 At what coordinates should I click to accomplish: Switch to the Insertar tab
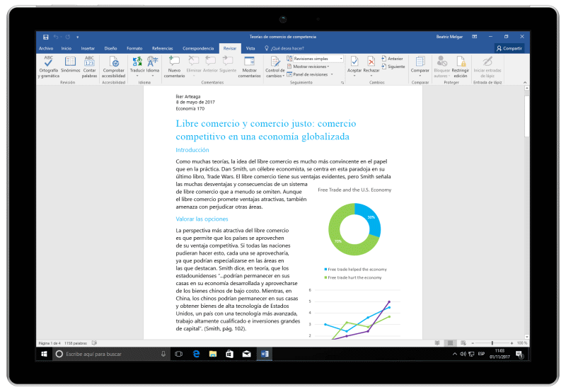(88, 48)
